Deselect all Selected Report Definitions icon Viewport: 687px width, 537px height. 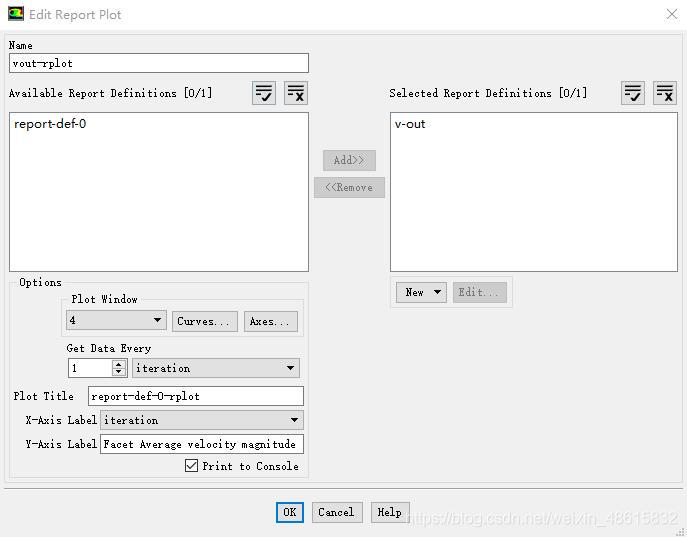click(665, 93)
